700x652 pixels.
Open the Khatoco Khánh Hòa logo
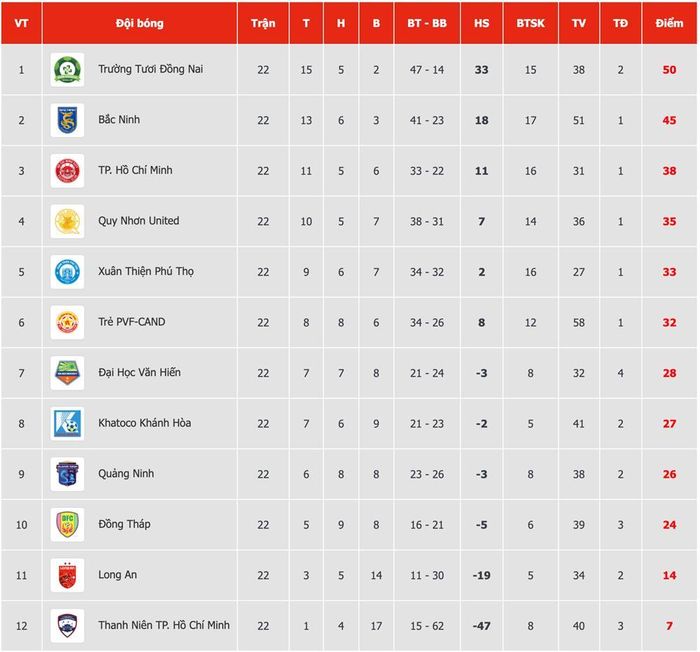coord(67,423)
